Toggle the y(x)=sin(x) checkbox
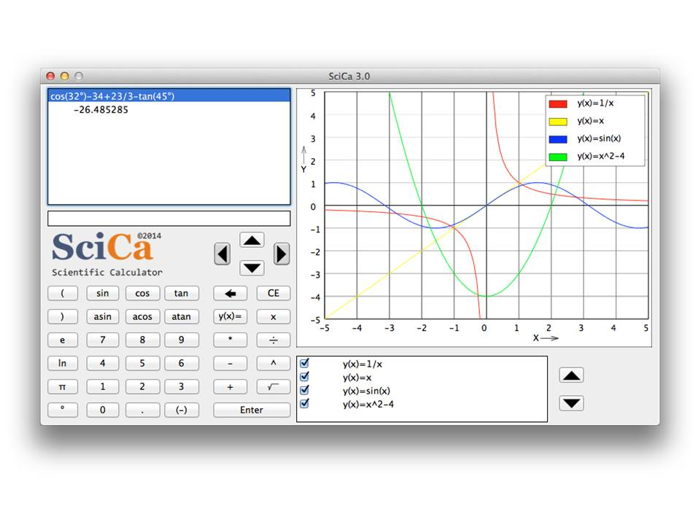The width and height of the screenshot is (700, 525). [x=305, y=391]
